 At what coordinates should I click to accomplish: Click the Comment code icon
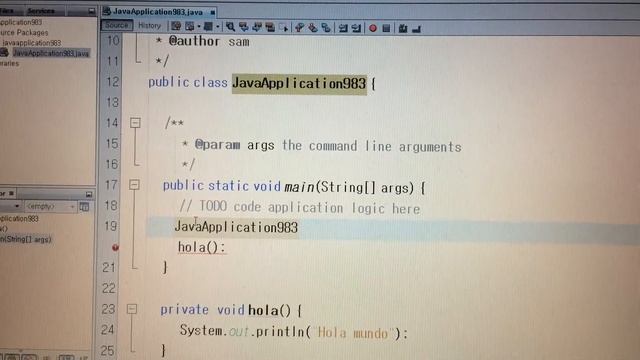pyautogui.click(x=403, y=28)
